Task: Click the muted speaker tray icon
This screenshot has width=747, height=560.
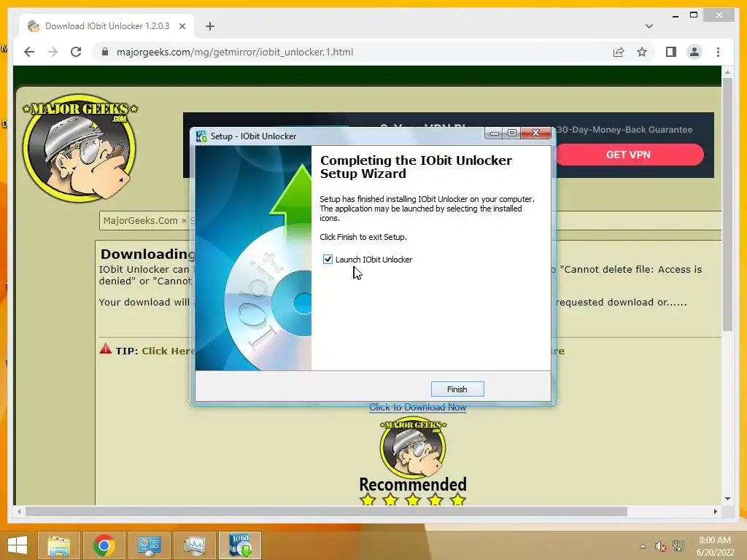Action: pyautogui.click(x=660, y=546)
